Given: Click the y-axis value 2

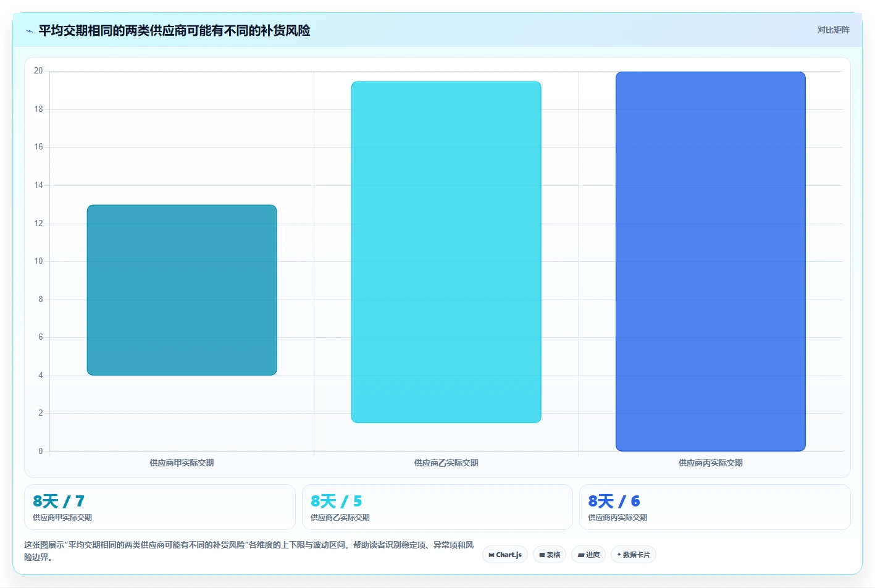Looking at the screenshot, I should 41,413.
